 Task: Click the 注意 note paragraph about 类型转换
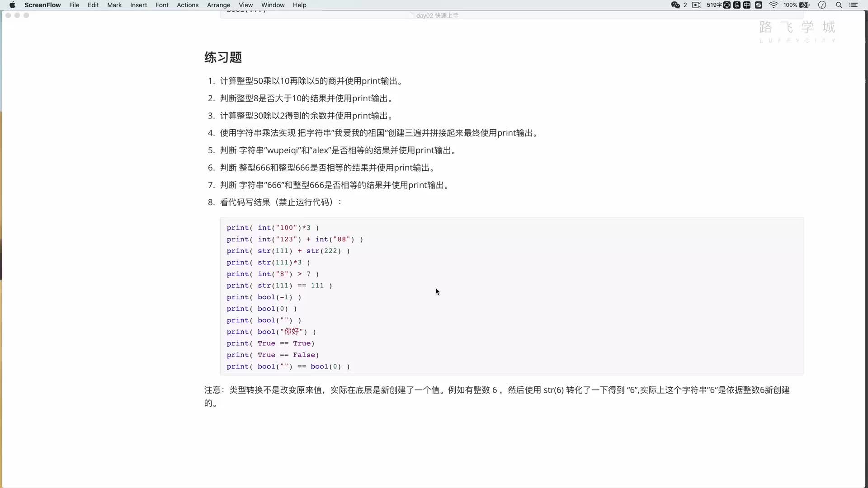[497, 396]
